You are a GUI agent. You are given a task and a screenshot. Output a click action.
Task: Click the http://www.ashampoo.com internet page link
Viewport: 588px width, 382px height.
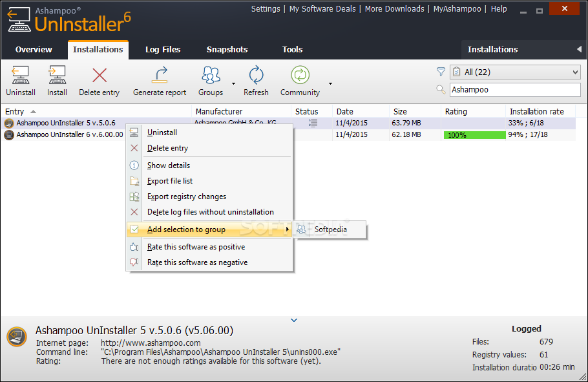pos(151,343)
